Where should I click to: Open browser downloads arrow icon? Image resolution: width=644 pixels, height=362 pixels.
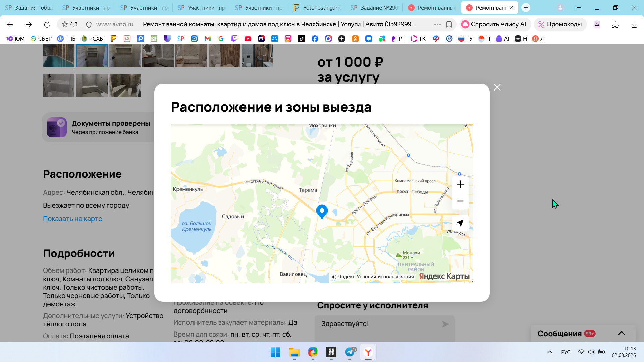pos(634,24)
